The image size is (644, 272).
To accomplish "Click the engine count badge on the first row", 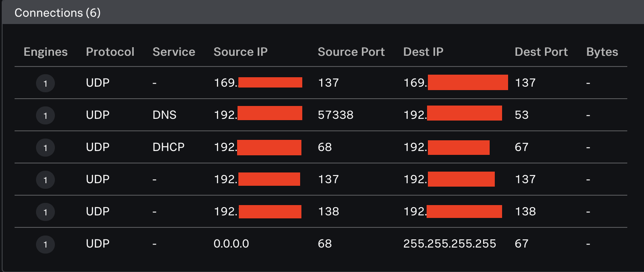I will 45,83.
